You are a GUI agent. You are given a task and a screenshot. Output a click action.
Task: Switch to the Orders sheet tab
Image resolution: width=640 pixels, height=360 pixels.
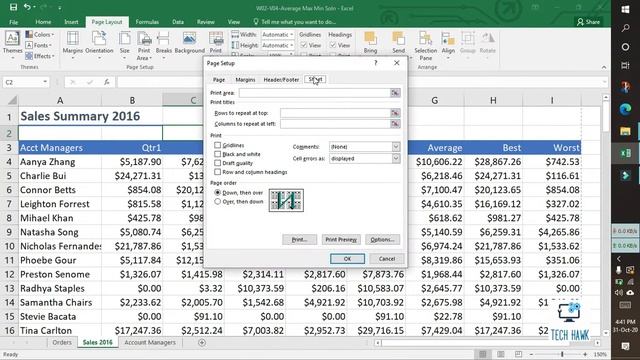pyautogui.click(x=62, y=342)
